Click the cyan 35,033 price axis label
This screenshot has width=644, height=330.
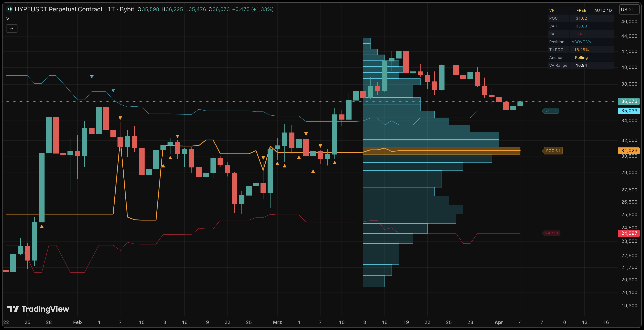tap(629, 111)
